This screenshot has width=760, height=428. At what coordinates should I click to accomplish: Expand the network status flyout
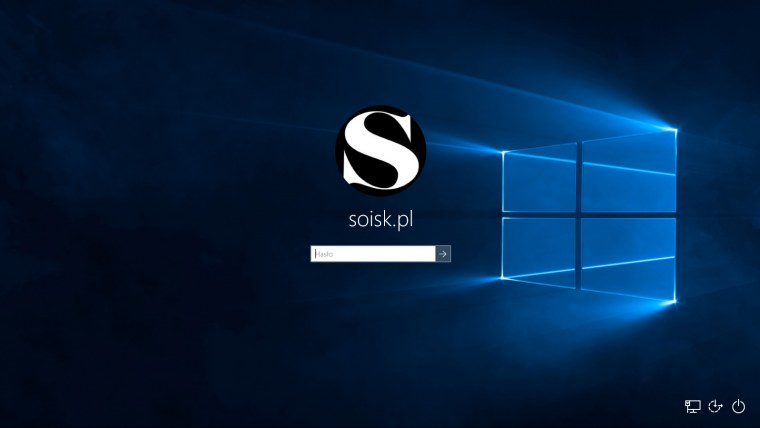(x=692, y=406)
